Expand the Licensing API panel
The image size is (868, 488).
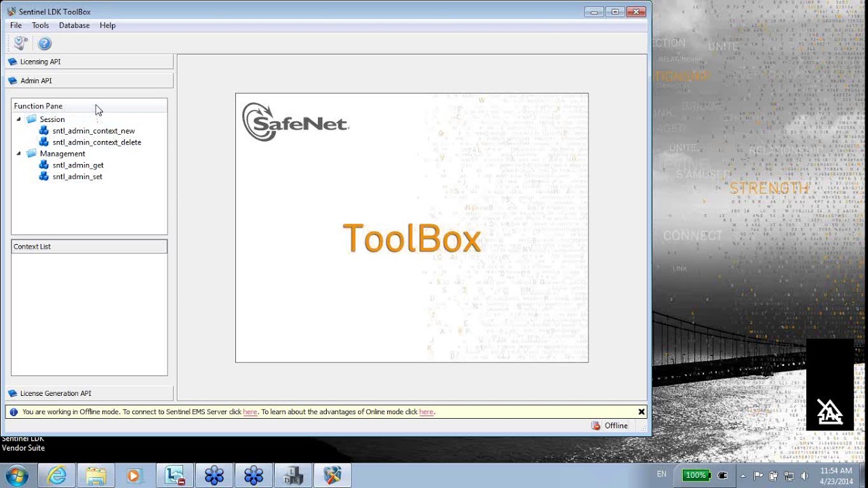tap(90, 62)
